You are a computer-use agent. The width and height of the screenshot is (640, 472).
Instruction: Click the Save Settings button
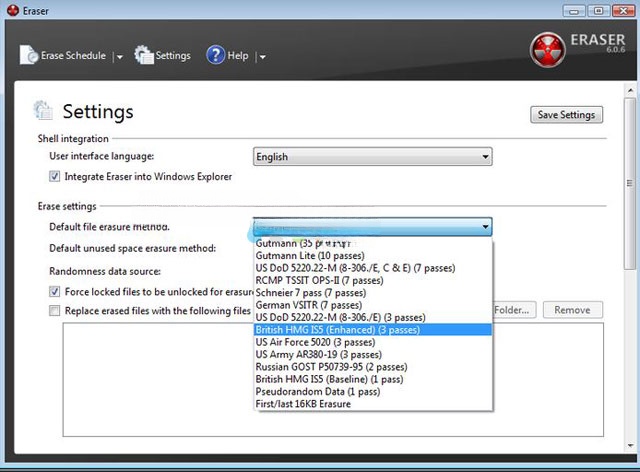566,115
